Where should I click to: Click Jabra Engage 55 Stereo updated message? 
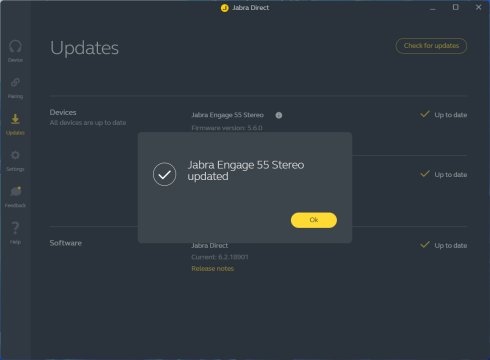[x=246, y=170]
